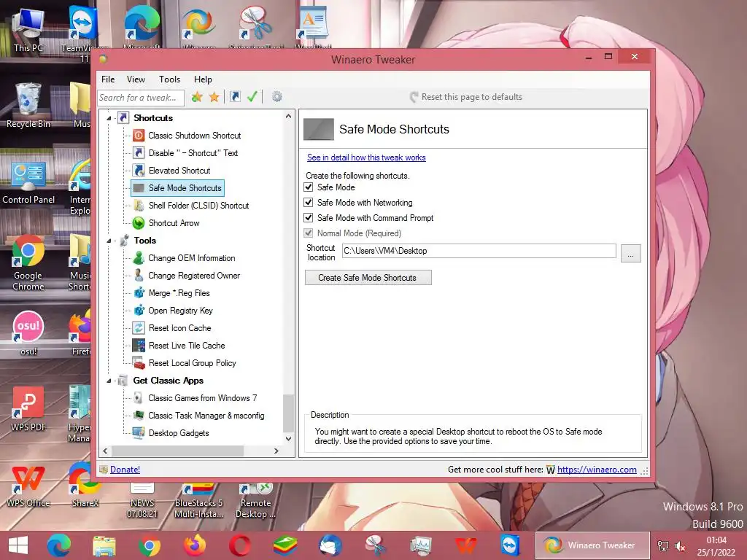Open Google Chrome desktop shortcut

tap(28, 262)
